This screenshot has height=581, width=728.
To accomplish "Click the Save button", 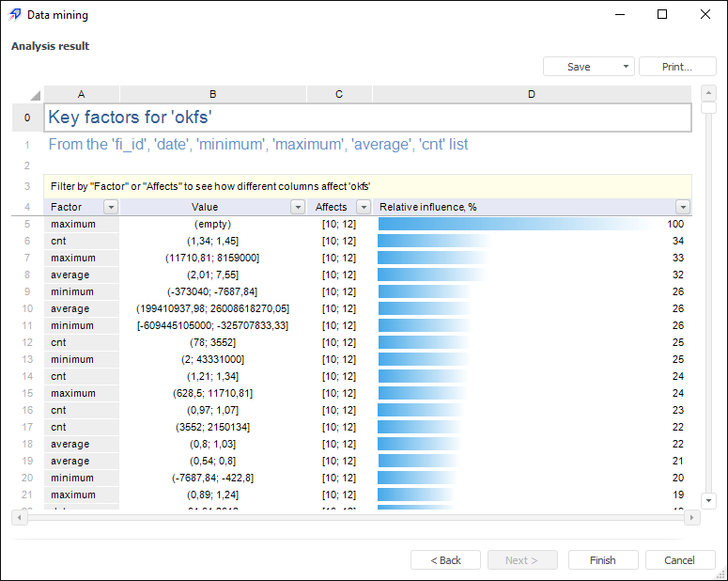I will (x=579, y=67).
